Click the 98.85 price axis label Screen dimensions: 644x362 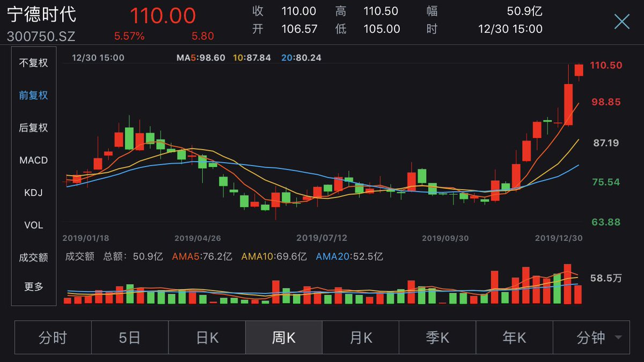pos(606,101)
